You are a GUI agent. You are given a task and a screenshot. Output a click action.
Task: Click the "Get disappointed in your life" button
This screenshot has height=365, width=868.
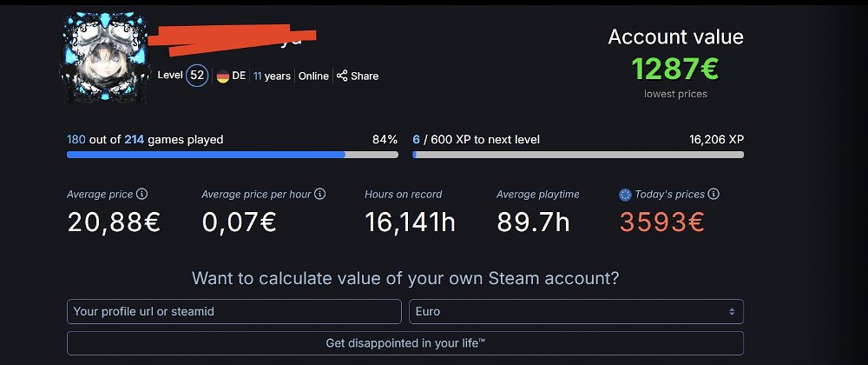click(405, 343)
